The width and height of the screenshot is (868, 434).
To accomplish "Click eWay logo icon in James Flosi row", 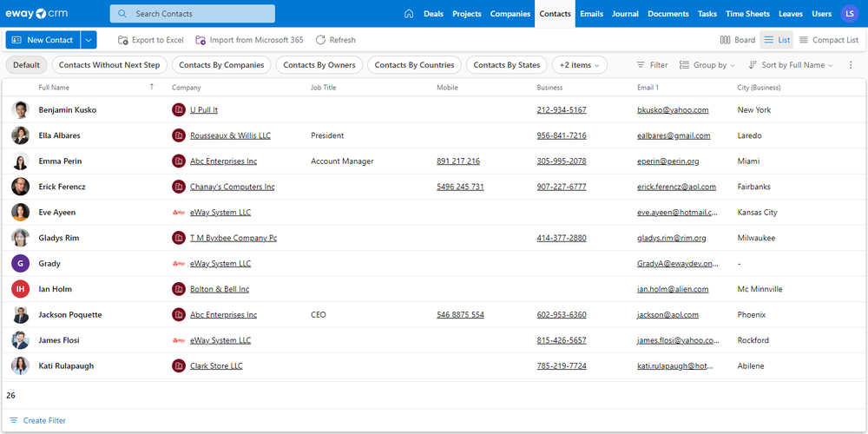I will pyautogui.click(x=179, y=340).
